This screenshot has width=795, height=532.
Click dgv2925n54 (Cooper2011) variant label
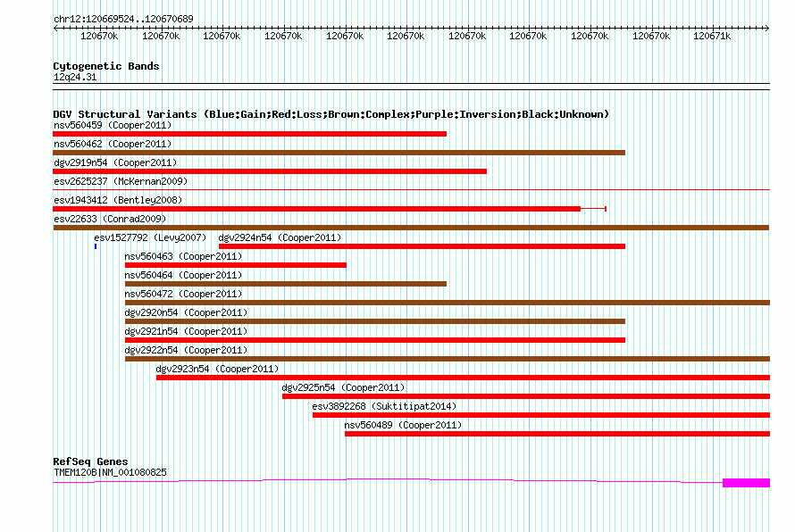(343, 387)
